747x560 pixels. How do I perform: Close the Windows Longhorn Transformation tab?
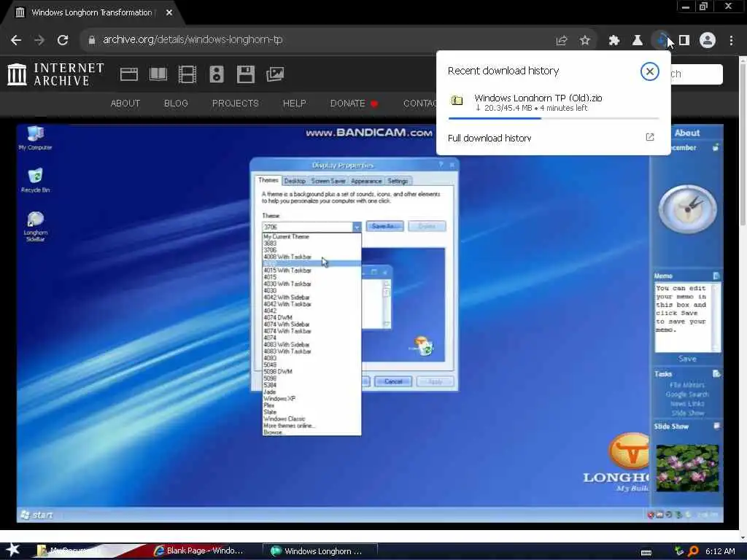coord(169,12)
